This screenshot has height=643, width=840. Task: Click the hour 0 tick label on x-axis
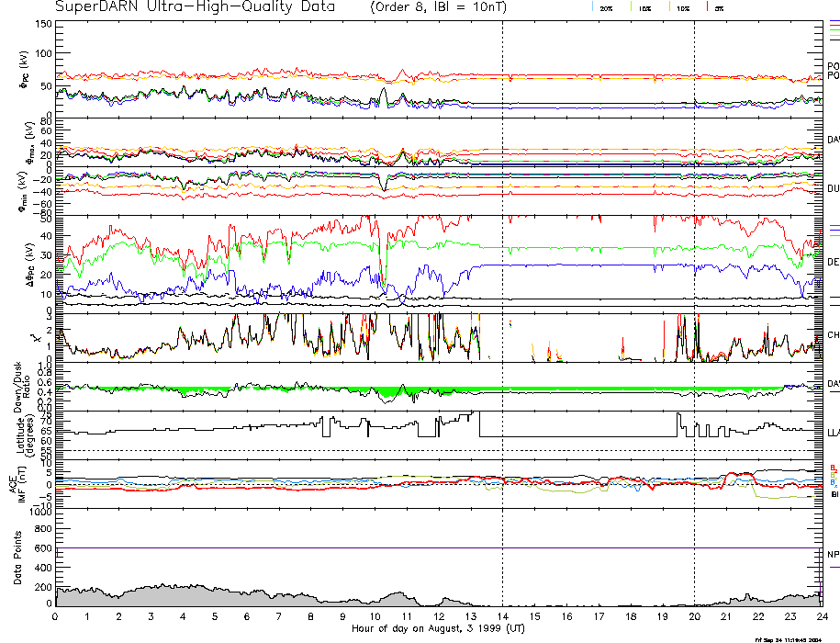tap(56, 616)
